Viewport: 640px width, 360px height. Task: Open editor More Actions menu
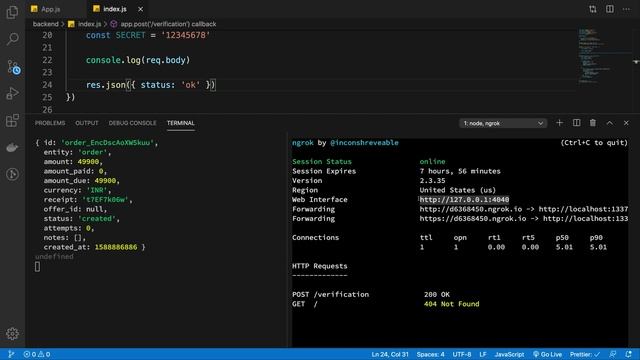(x=626, y=9)
